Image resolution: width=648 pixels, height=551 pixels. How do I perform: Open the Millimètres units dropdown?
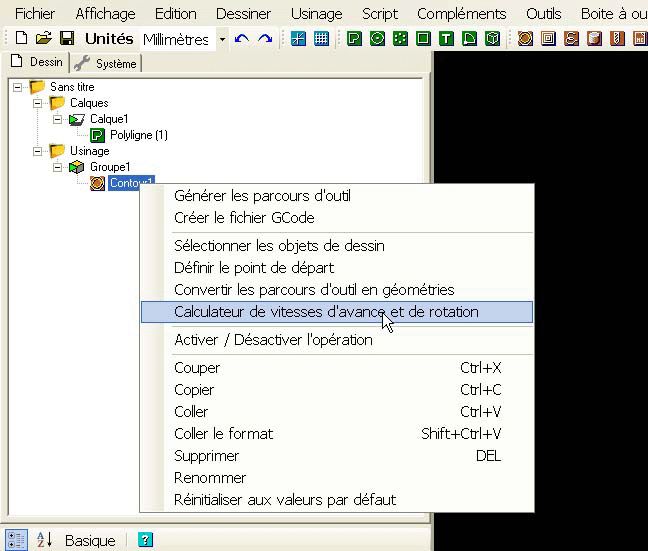(222, 39)
